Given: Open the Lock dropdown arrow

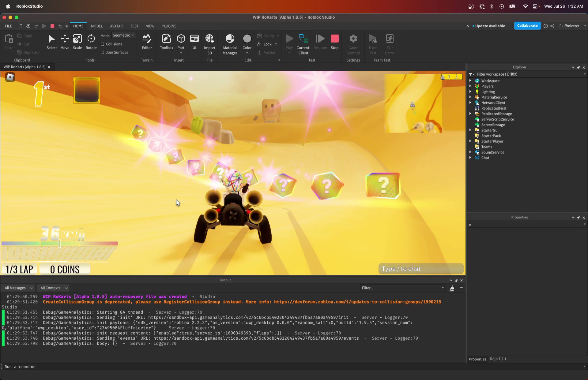Looking at the screenshot, I should click(276, 44).
